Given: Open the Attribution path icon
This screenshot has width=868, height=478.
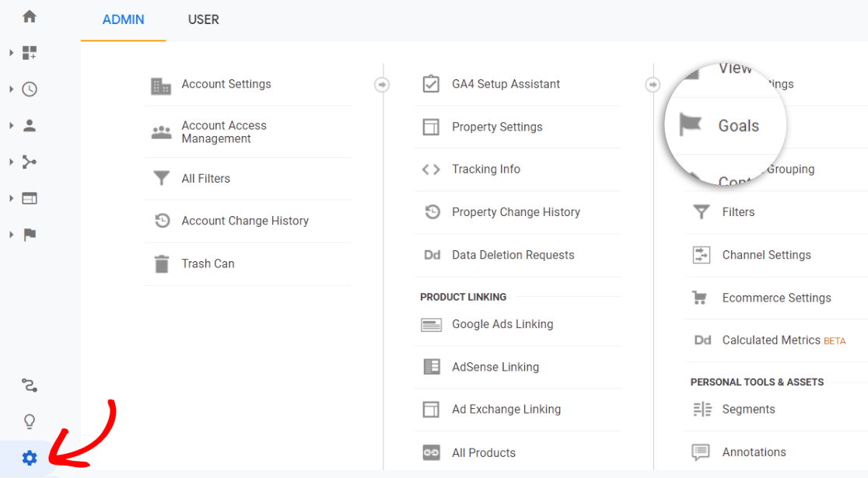Looking at the screenshot, I should (30, 386).
